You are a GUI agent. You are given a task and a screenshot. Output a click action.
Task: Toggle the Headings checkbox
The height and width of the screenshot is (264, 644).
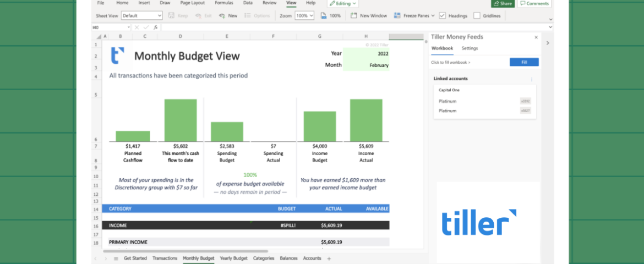point(443,15)
